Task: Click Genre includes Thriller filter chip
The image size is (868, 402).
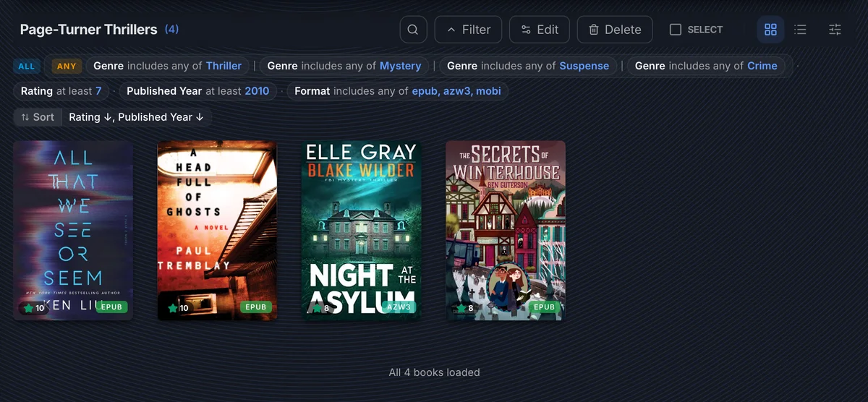Action: [167, 66]
